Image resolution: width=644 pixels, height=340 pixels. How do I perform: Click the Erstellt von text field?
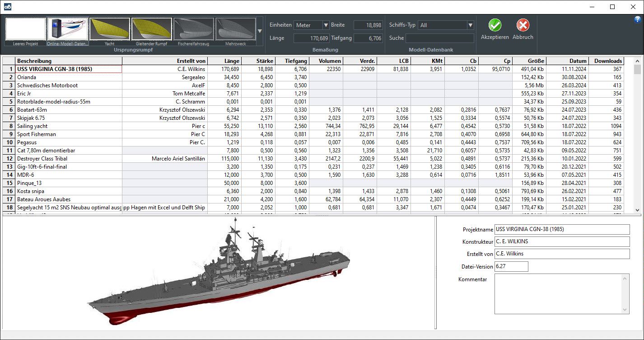tap(562, 254)
